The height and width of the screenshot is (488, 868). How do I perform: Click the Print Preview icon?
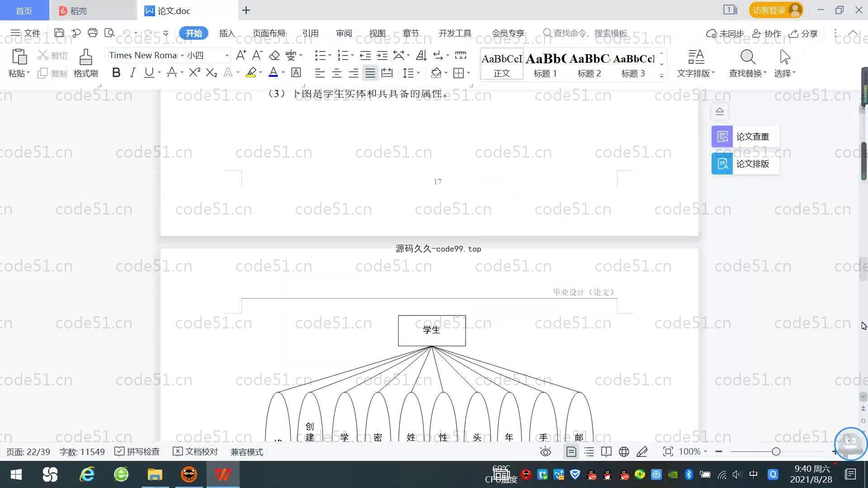coord(109,33)
